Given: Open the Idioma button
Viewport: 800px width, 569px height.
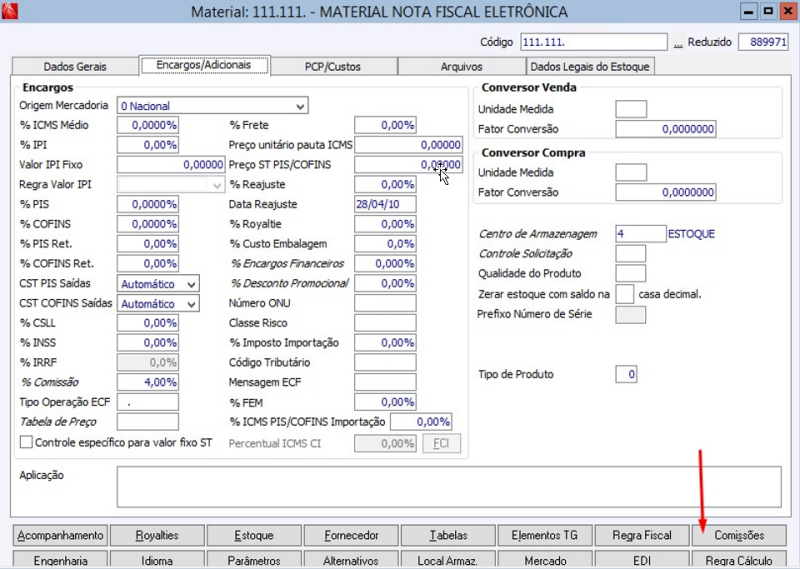Looking at the screenshot, I should click(157, 560).
